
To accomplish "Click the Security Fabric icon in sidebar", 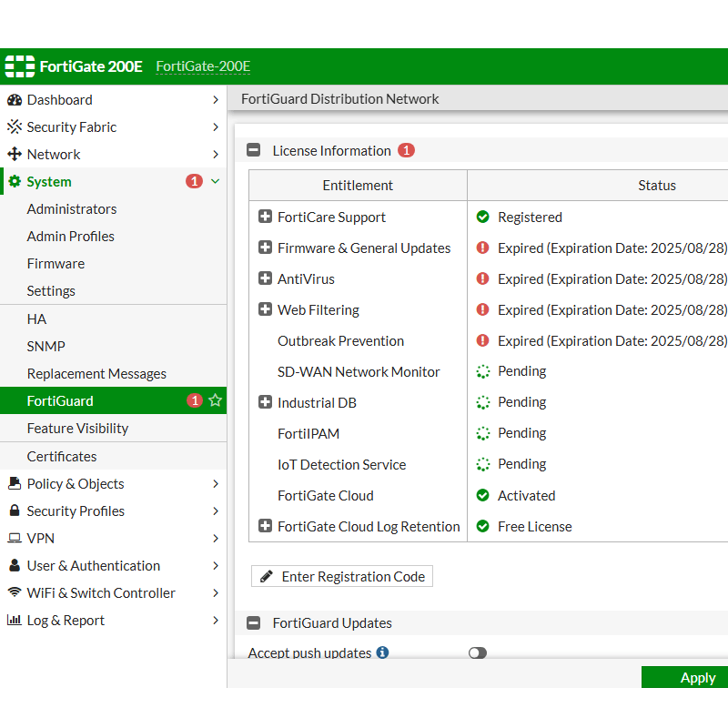I will click(x=15, y=127).
